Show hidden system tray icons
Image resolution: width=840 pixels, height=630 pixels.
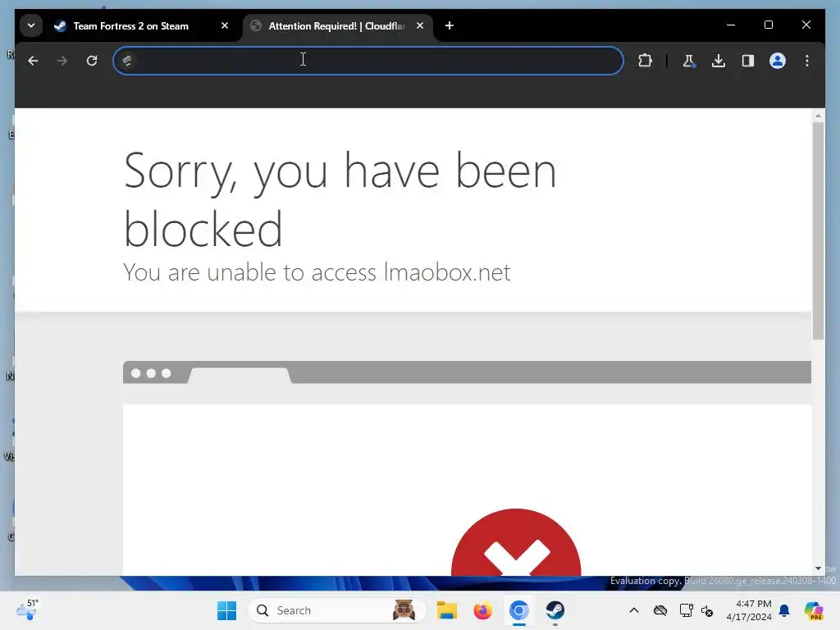(634, 610)
